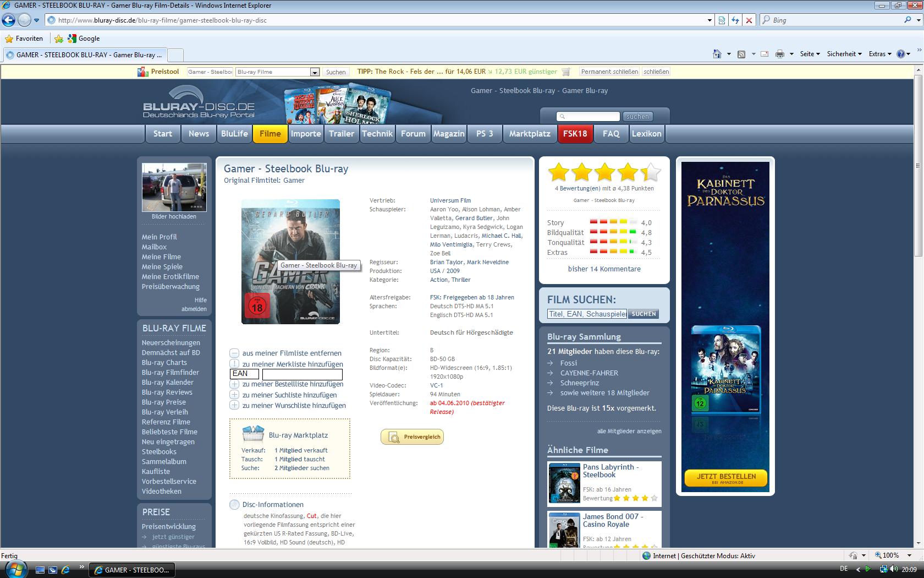Click alle Mitglieder anzeigen link

click(629, 431)
